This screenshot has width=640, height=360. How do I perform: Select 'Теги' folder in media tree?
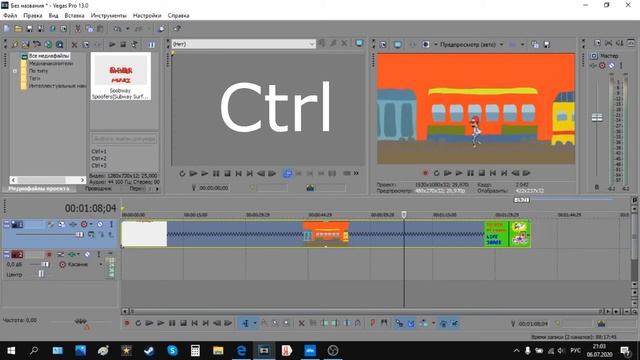(x=34, y=78)
